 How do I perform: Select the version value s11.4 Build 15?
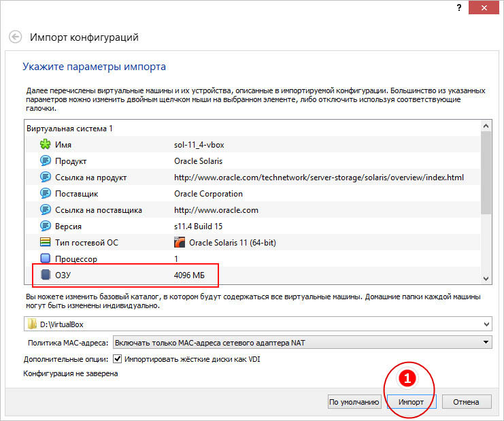[198, 226]
